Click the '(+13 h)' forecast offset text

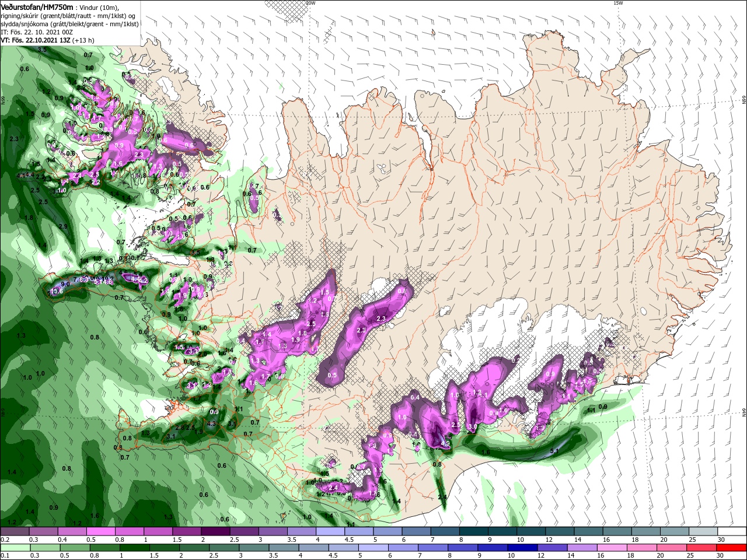83,40
